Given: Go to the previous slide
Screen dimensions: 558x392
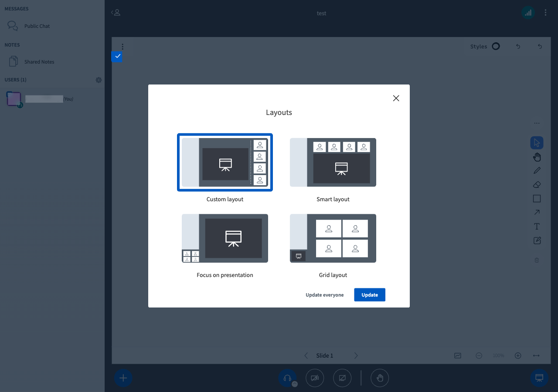Looking at the screenshot, I should pos(306,355).
